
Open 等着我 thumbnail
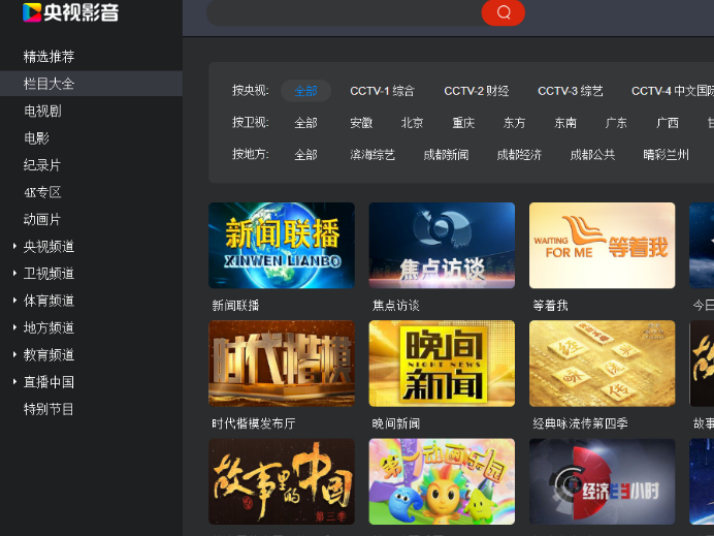(602, 245)
